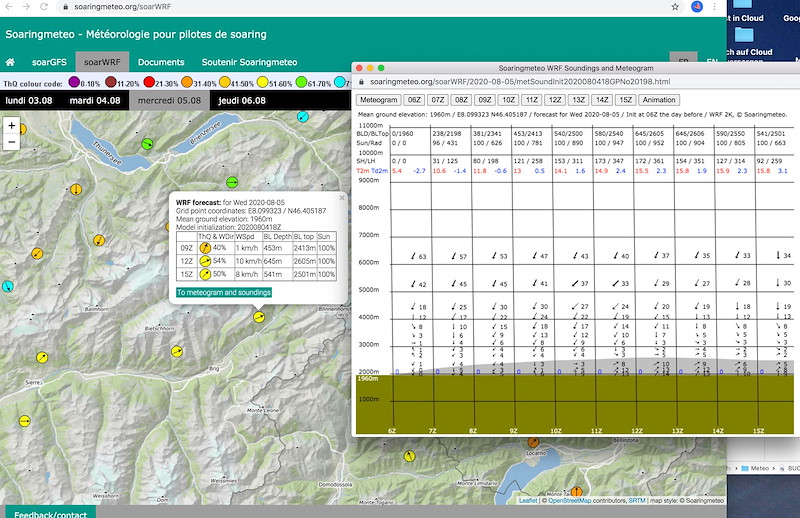Click yellow wind marker above Sierre
The width and height of the screenshot is (800, 518).
tap(42, 357)
